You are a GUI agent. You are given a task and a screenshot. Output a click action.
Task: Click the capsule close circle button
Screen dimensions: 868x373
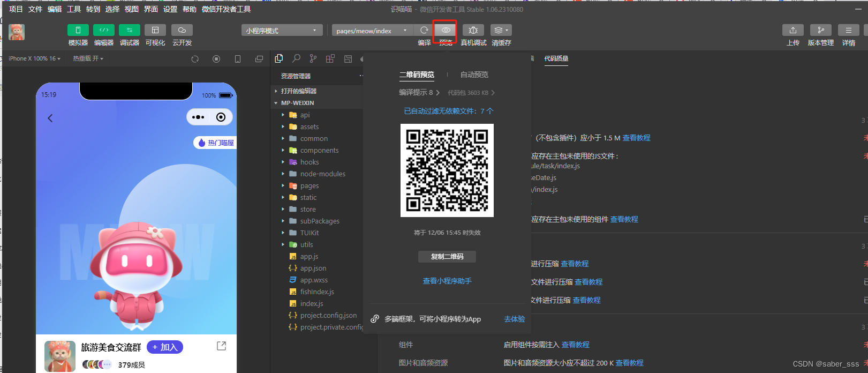tap(221, 117)
